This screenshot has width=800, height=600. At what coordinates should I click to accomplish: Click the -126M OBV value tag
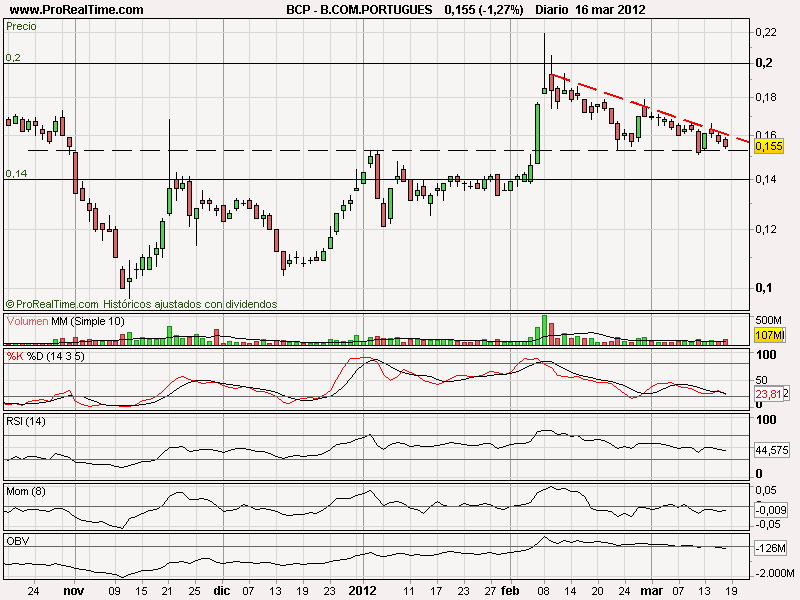point(770,548)
